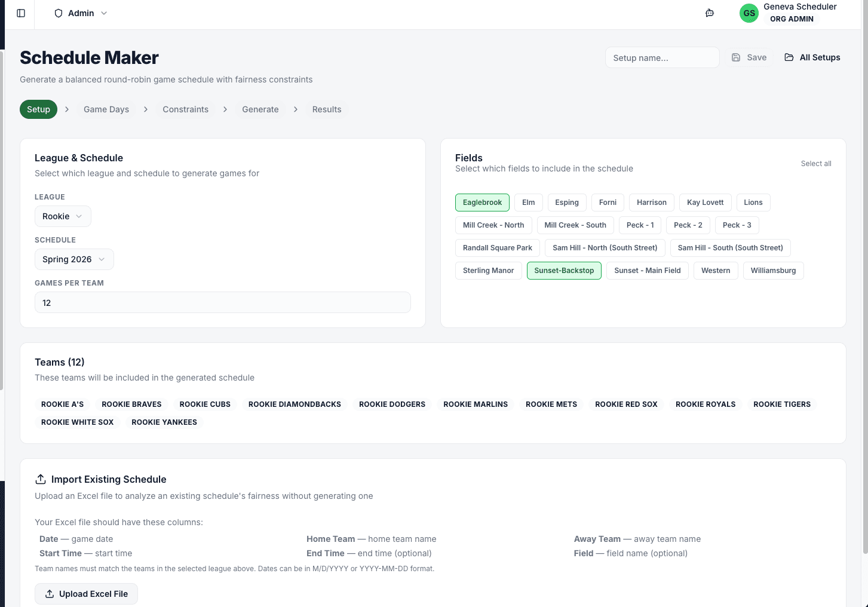This screenshot has width=868, height=607.
Task: Select the Kay Lovett field
Action: (x=705, y=203)
